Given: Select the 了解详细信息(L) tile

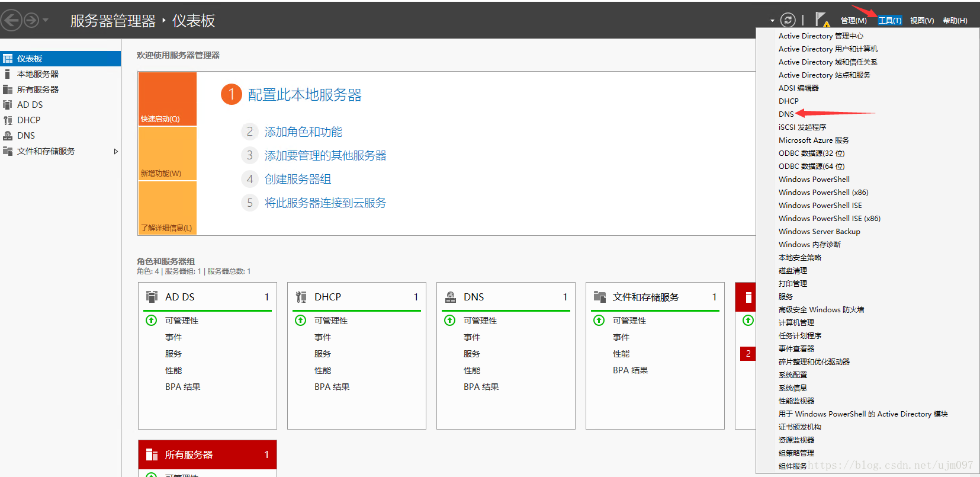Looking at the screenshot, I should pos(168,208).
